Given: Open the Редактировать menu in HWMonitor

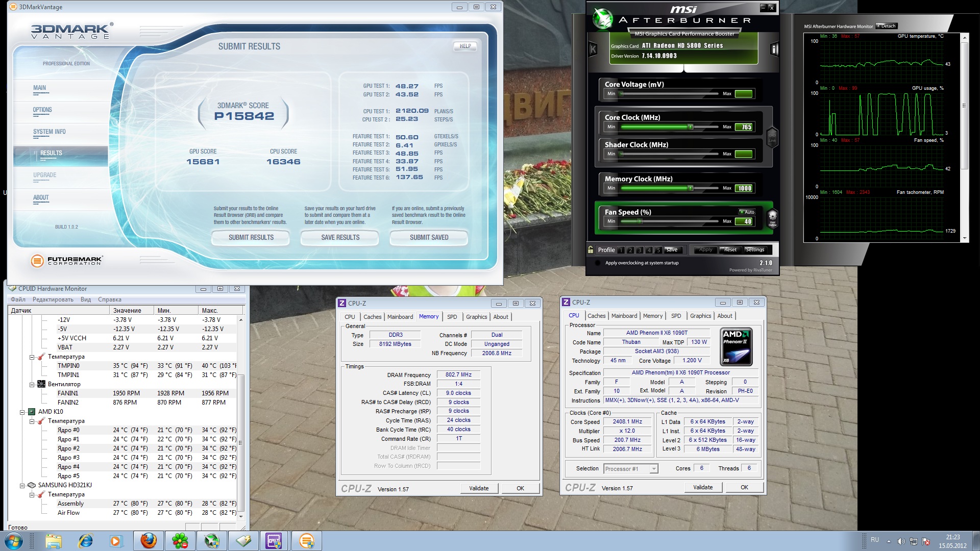Looking at the screenshot, I should 53,299.
